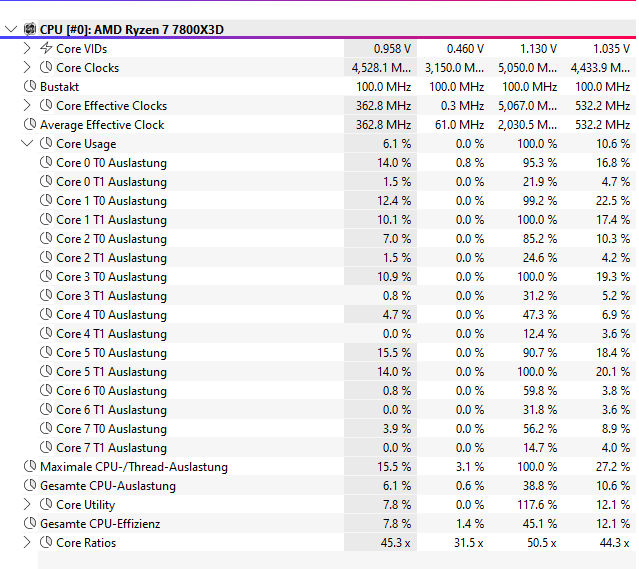Viewport: 639px width, 569px height.
Task: Collapse the Core Usage group
Action: pos(27,143)
